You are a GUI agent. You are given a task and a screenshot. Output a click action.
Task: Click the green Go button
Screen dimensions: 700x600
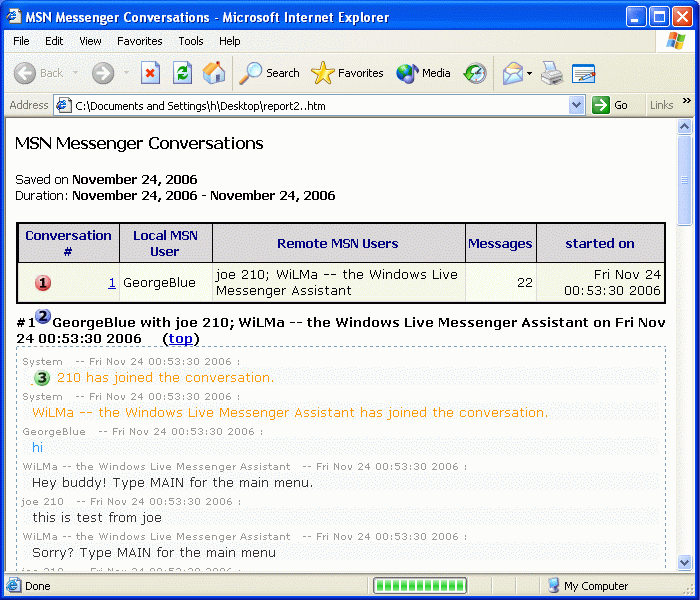point(610,105)
